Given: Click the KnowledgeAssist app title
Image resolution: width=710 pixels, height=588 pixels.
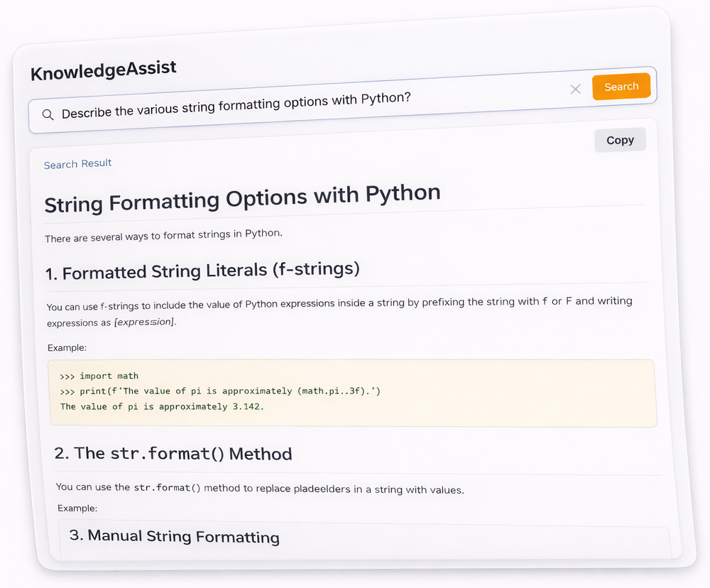Looking at the screenshot, I should (104, 70).
